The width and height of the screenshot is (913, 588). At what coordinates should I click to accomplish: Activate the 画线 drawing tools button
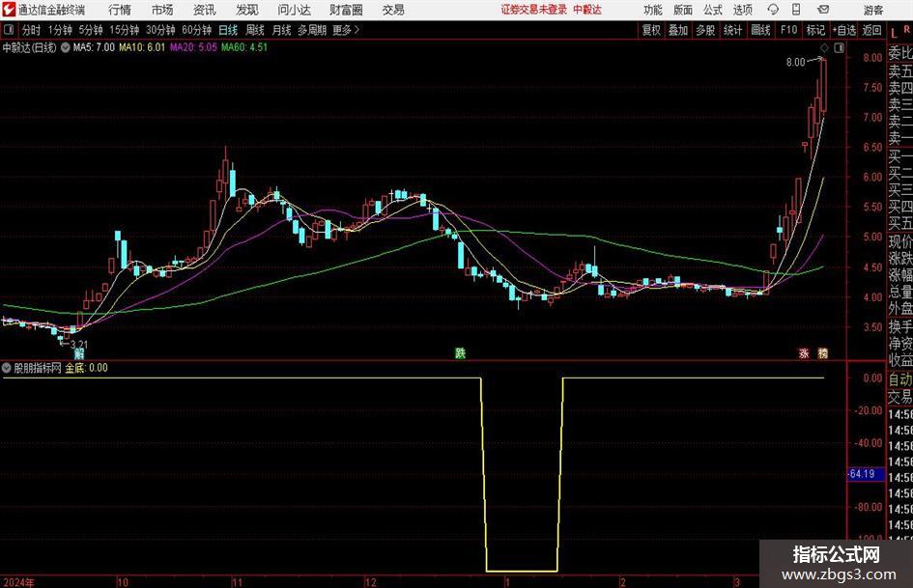click(760, 30)
